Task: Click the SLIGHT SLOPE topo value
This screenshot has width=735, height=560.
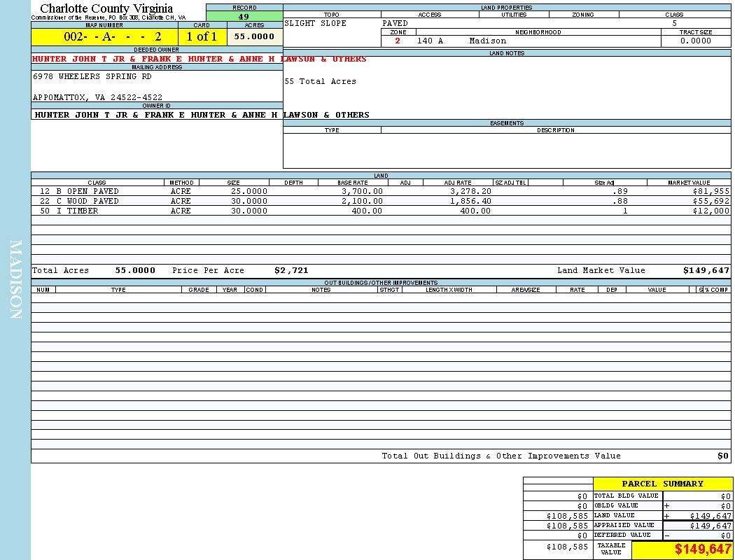Action: pos(315,24)
